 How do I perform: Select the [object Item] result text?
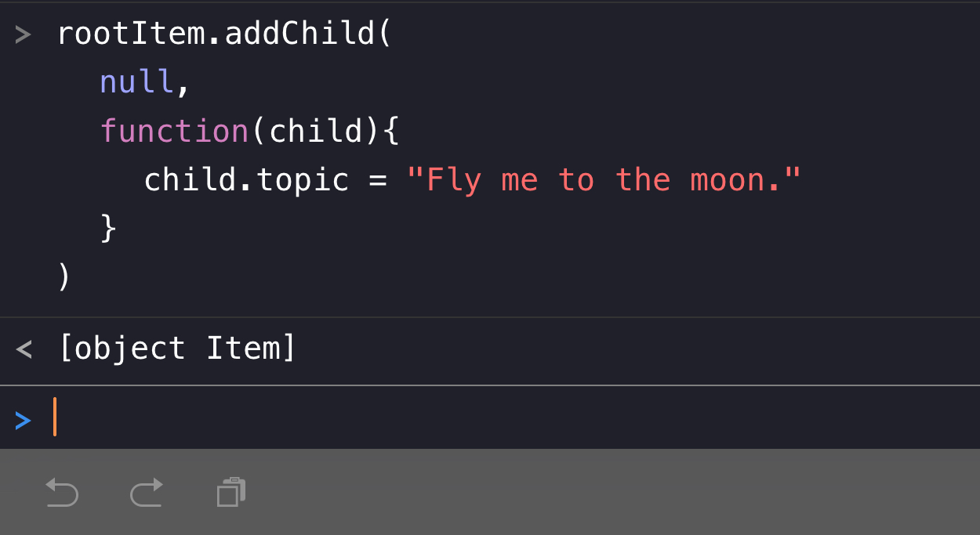click(177, 348)
